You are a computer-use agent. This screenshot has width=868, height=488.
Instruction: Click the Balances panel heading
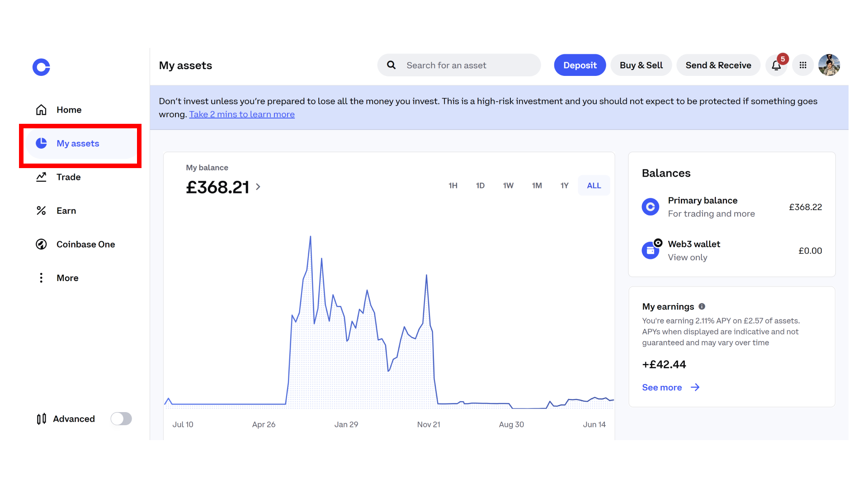click(666, 173)
